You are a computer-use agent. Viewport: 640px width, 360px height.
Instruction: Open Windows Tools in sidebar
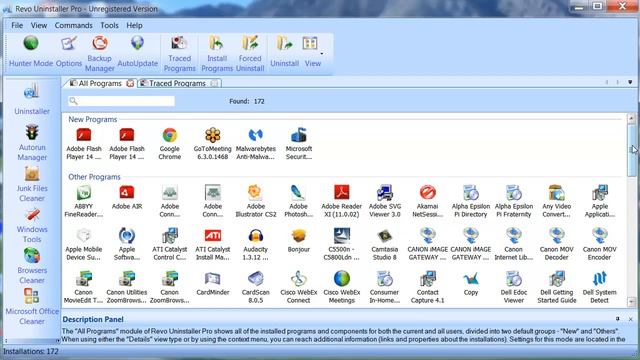32,225
